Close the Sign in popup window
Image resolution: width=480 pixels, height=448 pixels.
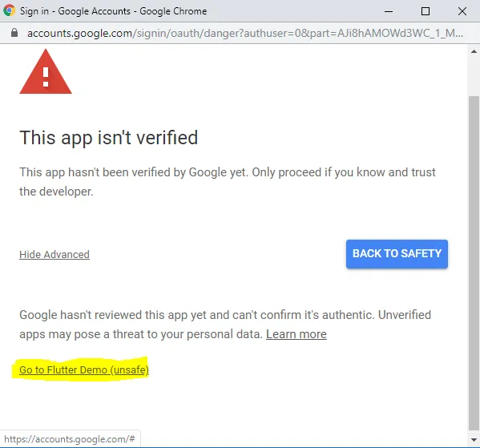tap(462, 11)
